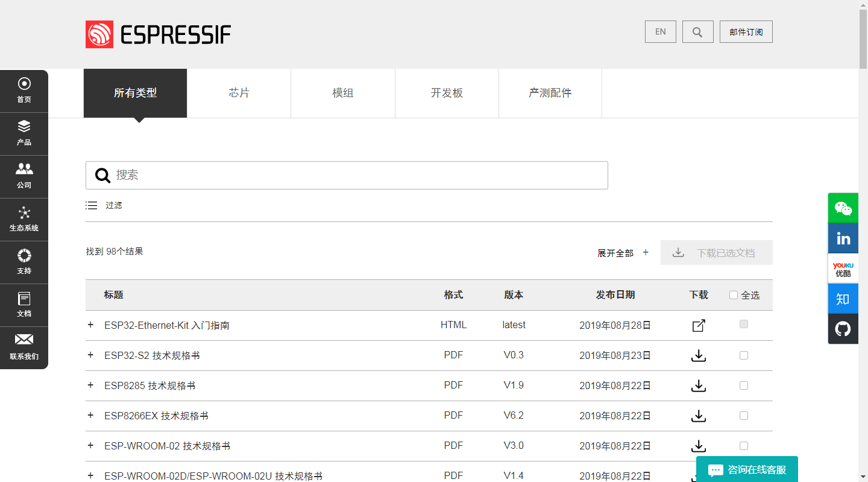Viewport: 868px width, 482px height.
Task: Expand the ESP8266EX 技术规格书 row
Action: [x=90, y=415]
